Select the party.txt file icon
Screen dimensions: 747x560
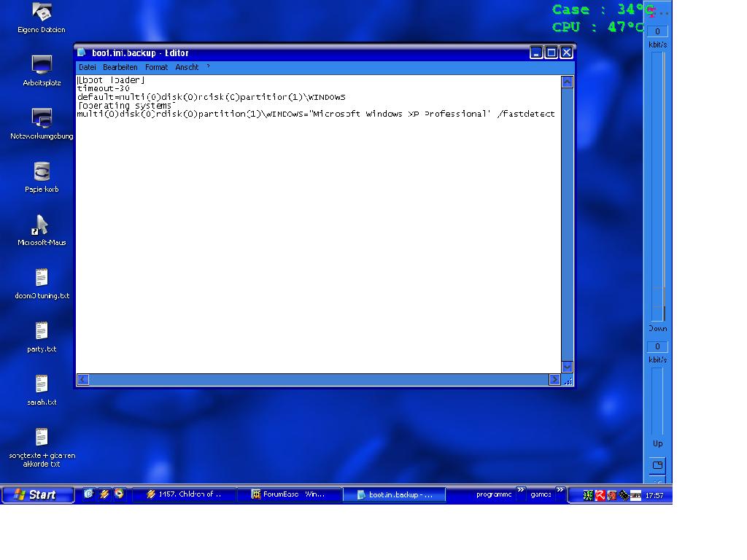pyautogui.click(x=42, y=337)
